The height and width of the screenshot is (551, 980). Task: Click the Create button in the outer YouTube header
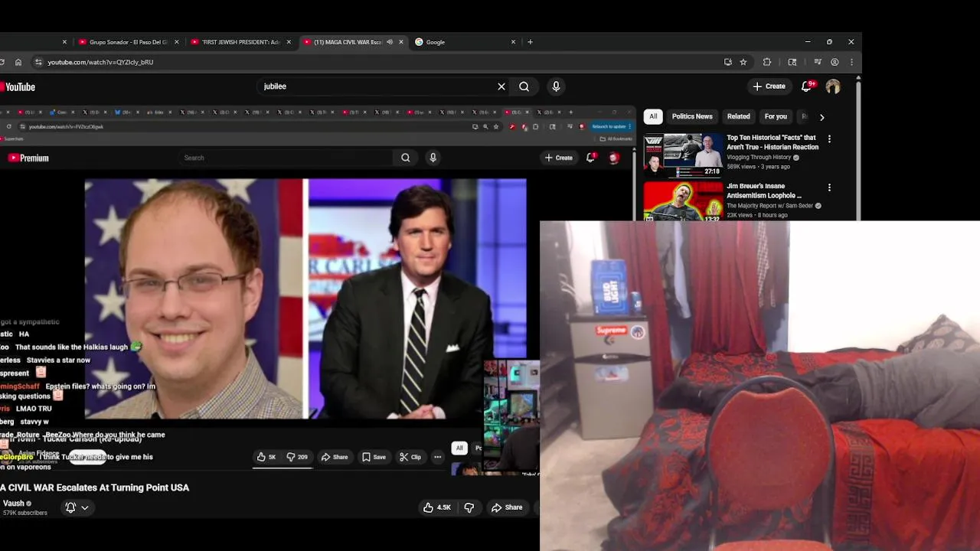769,86
